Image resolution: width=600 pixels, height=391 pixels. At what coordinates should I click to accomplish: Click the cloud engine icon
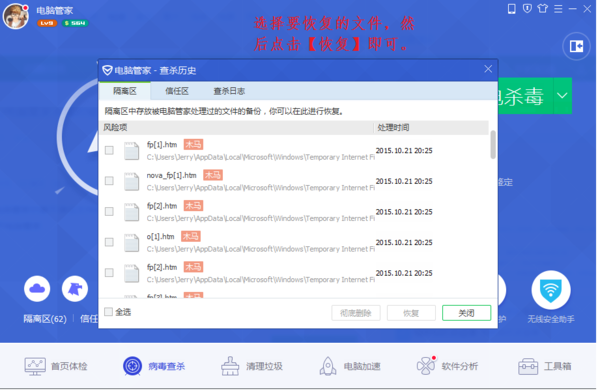pos(37,288)
